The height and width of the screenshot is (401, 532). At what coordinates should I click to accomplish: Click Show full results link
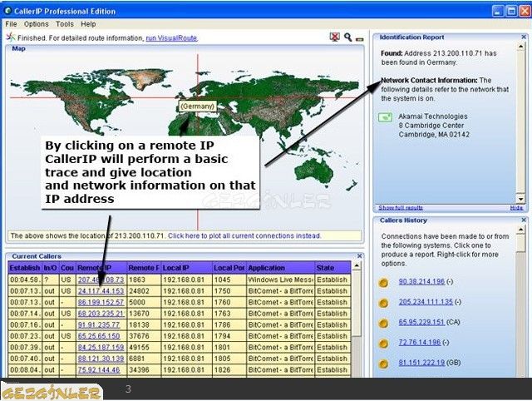point(401,207)
